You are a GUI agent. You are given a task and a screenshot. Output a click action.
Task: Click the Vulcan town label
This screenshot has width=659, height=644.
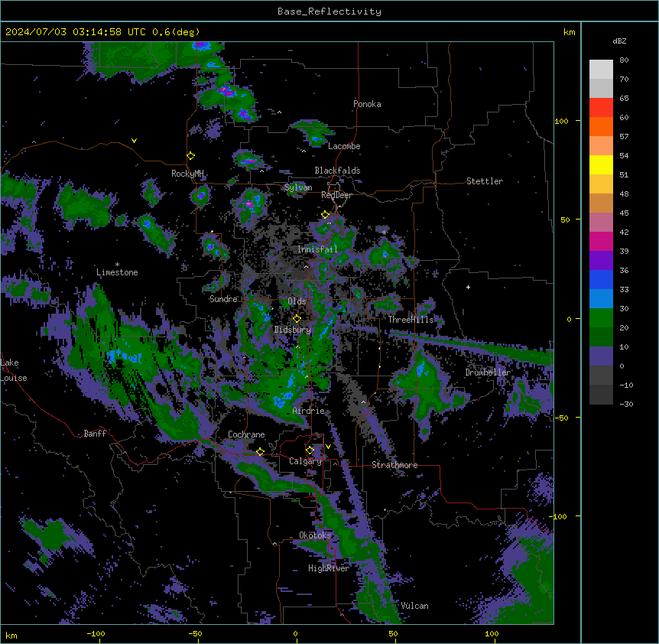coord(415,606)
